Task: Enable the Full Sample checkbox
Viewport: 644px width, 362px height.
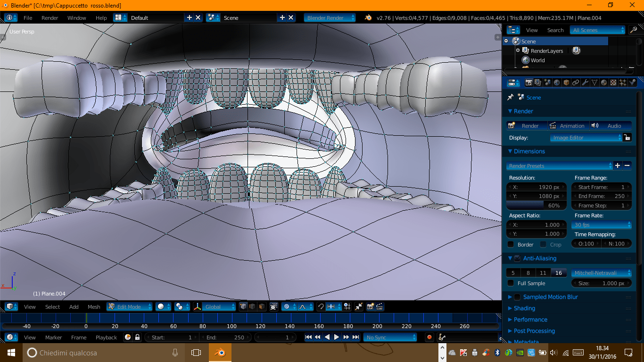Action: tap(511, 283)
